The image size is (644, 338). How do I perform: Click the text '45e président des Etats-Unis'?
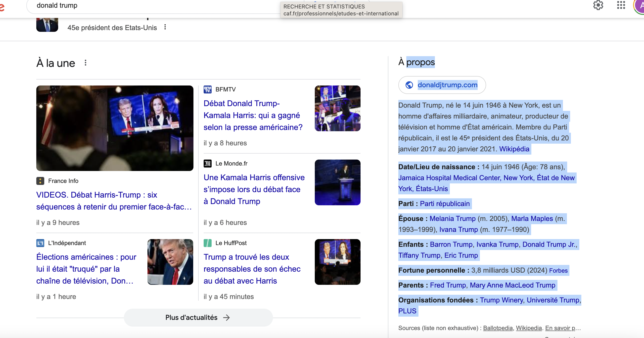pyautogui.click(x=112, y=28)
